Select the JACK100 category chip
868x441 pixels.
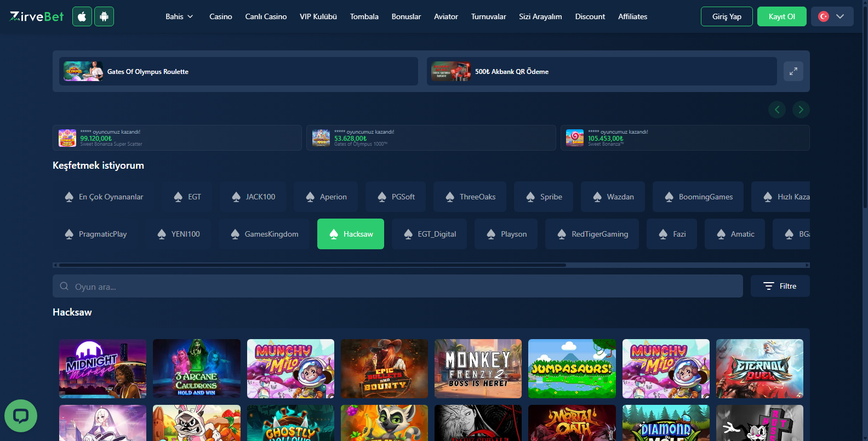click(253, 197)
